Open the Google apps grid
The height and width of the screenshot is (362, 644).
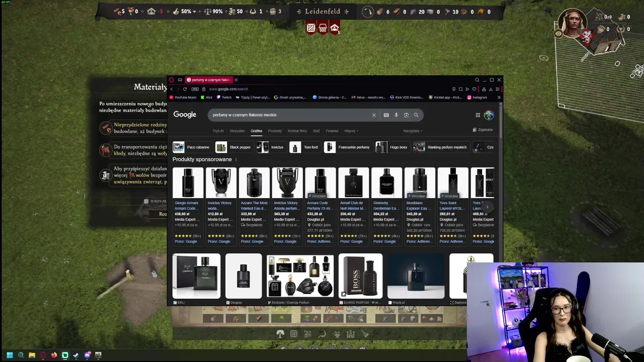click(x=477, y=115)
